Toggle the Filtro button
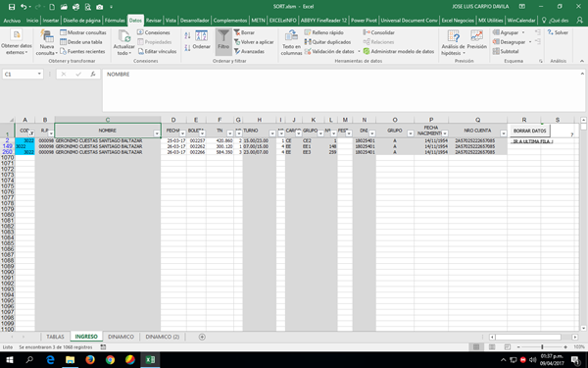 [223, 40]
